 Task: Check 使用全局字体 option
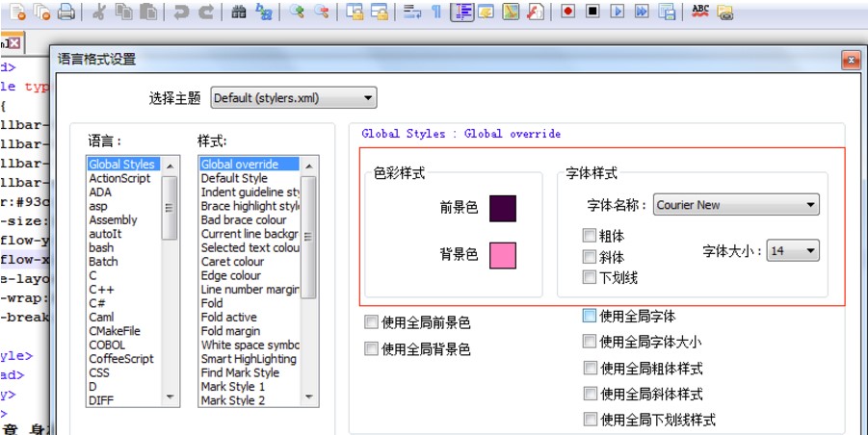click(x=590, y=316)
